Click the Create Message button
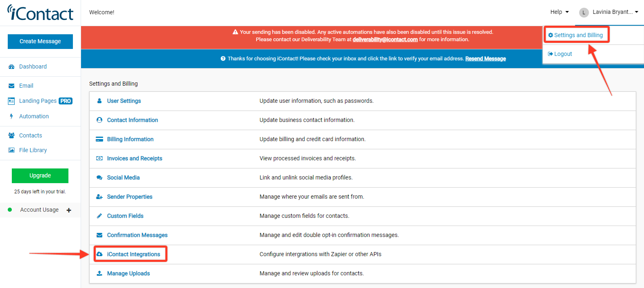644x288 pixels. 40,42
